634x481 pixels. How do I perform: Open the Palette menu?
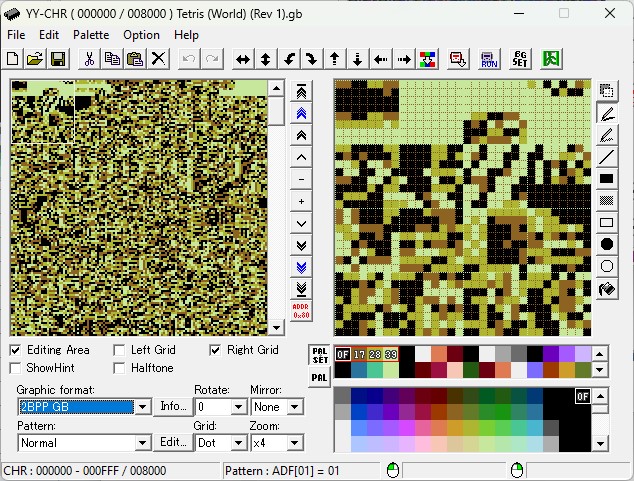point(91,35)
